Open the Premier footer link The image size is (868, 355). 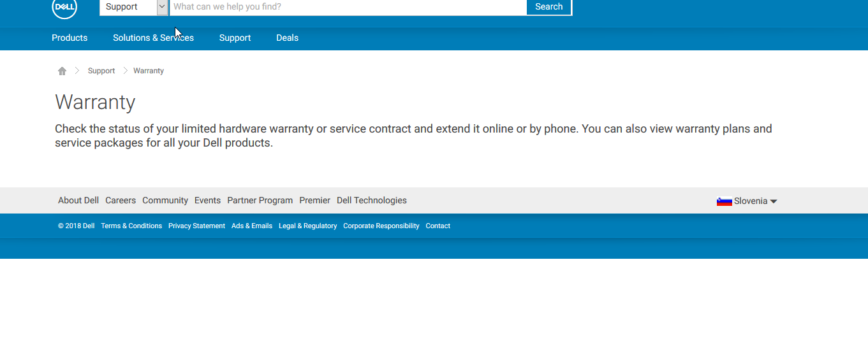(314, 200)
